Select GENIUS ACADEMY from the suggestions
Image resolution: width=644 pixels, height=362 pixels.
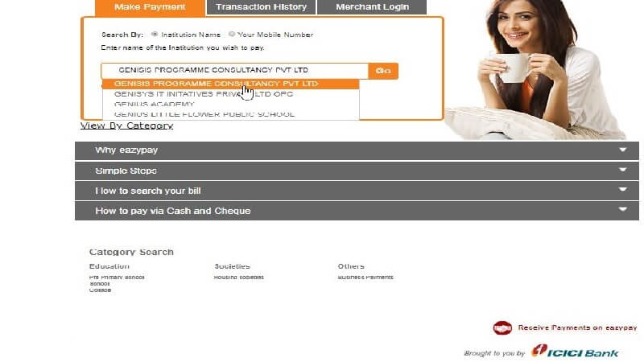pyautogui.click(x=155, y=105)
